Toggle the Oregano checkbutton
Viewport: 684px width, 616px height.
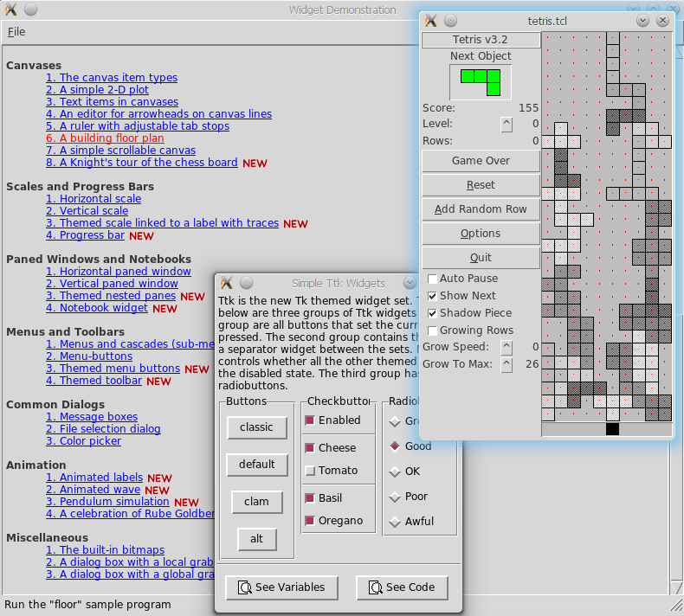coord(310,521)
